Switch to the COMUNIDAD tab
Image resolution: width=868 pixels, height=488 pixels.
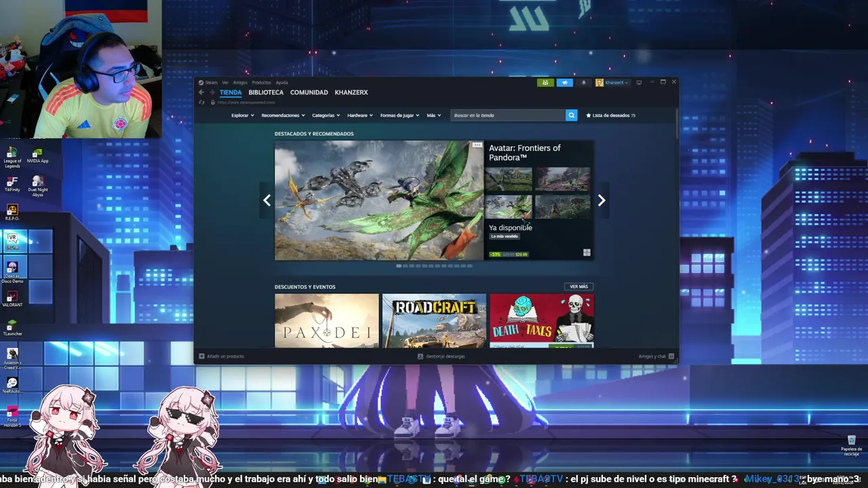click(x=309, y=92)
